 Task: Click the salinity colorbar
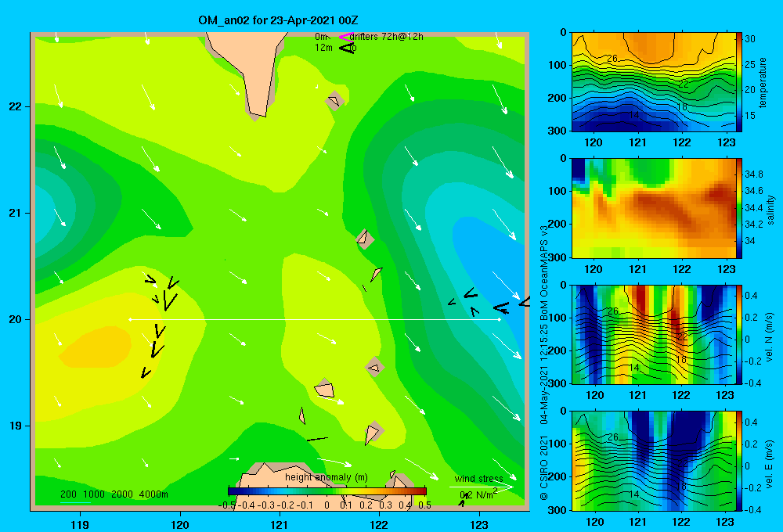tap(739, 208)
